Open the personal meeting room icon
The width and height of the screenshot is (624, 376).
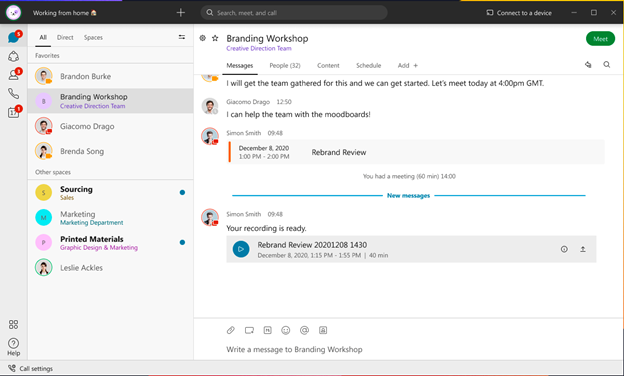323,330
